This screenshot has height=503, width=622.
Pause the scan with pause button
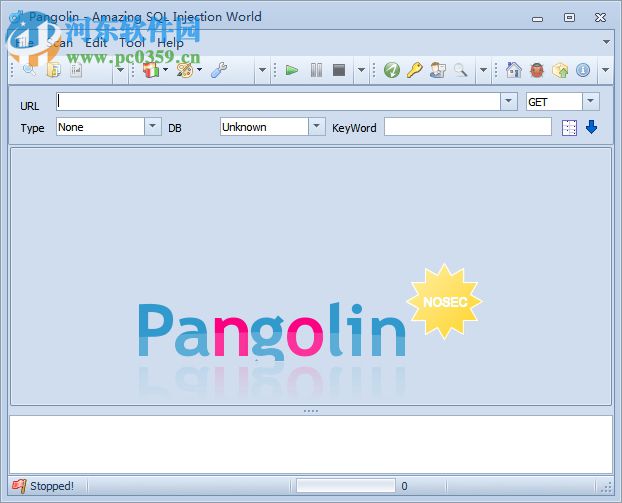(x=316, y=71)
